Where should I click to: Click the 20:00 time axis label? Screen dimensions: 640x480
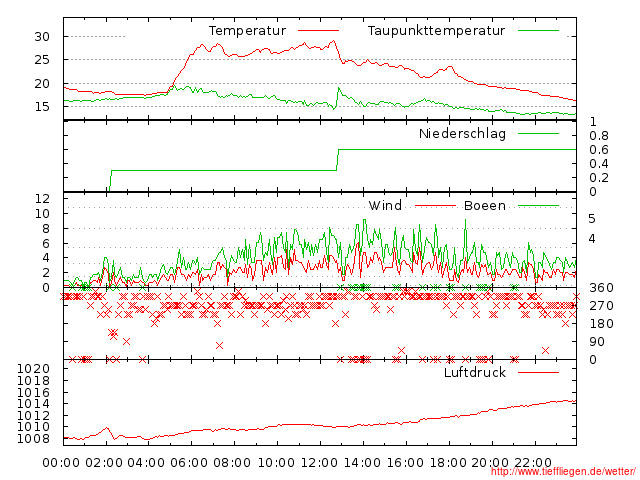(490, 463)
